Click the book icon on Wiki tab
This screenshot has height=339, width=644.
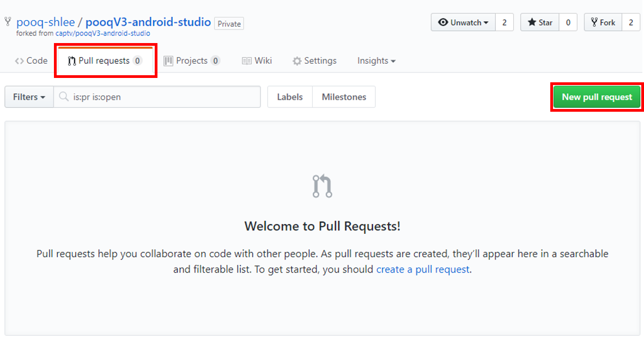point(246,61)
